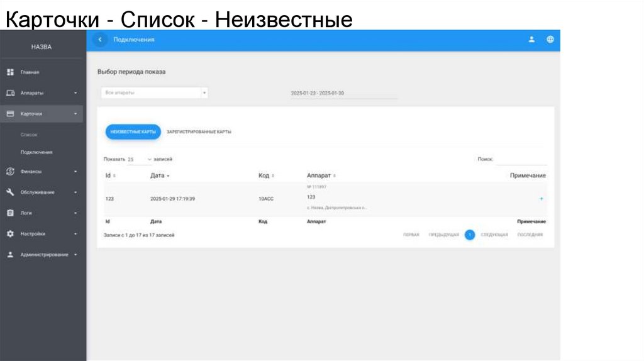Click the back arrow in the blue header
Screen dimensions: 644x361
pos(100,40)
